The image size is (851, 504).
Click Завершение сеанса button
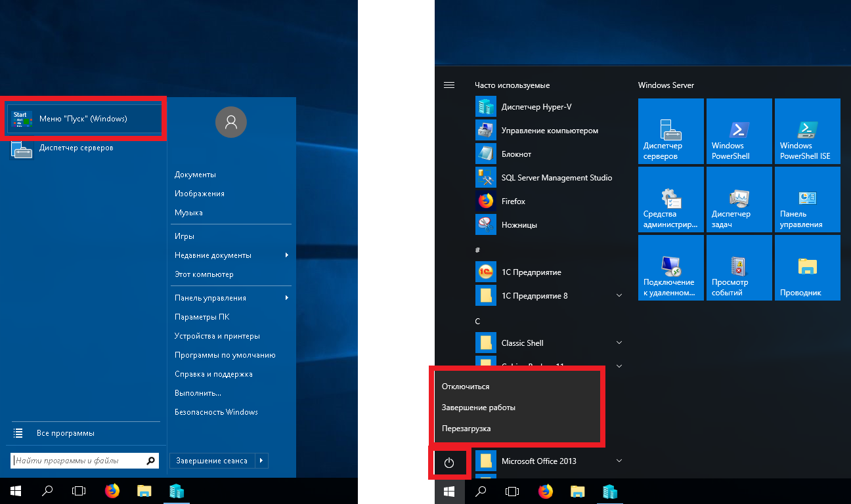pos(212,461)
